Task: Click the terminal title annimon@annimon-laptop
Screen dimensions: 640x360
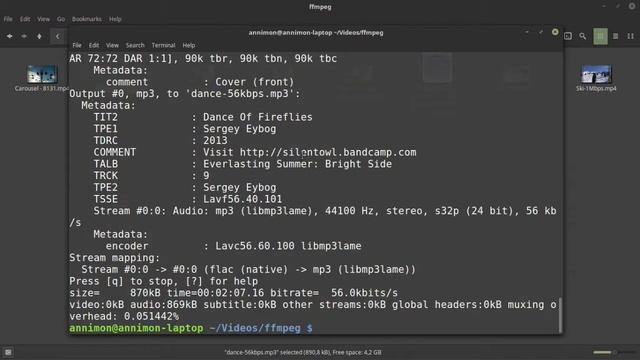Action: click(316, 32)
